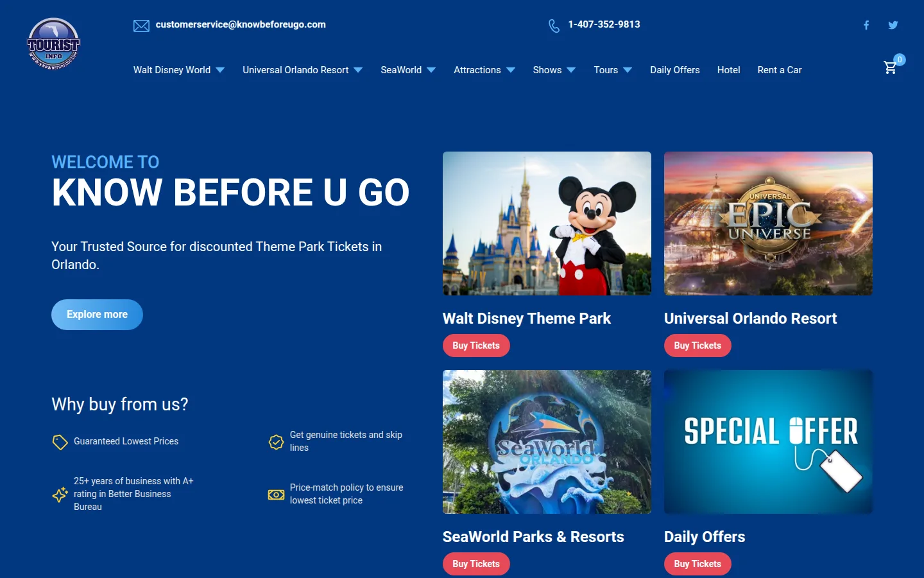Go to Daily Offers in the navigation
The height and width of the screenshot is (578, 924).
tap(675, 70)
